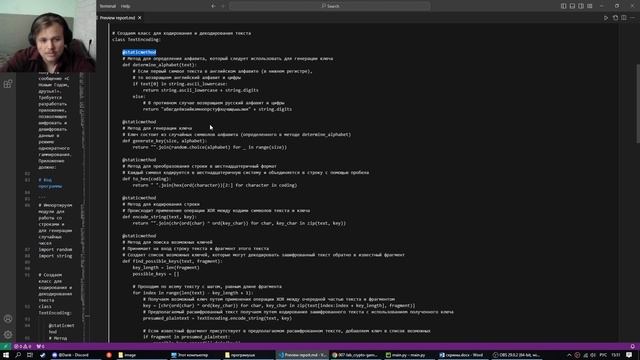This screenshot has height=360, width=640.
Task: Toggle the primary side bar layout icon
Action: [x=563, y=6]
